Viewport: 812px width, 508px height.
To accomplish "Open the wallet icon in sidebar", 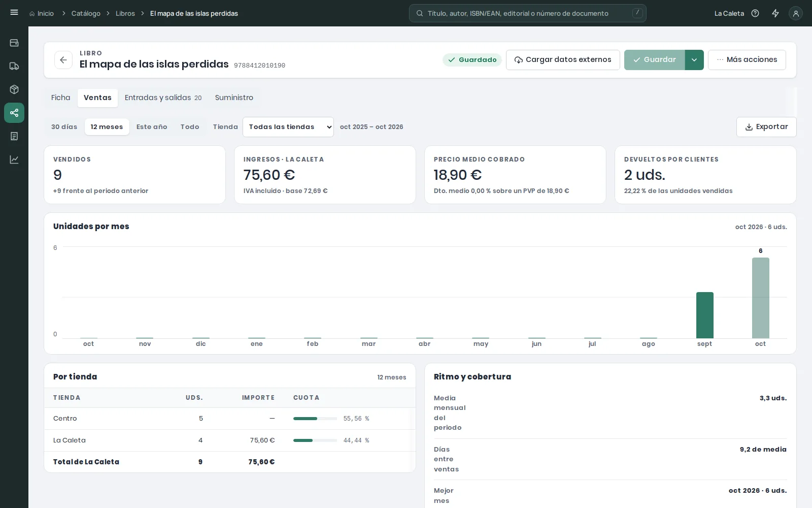I will [x=14, y=43].
